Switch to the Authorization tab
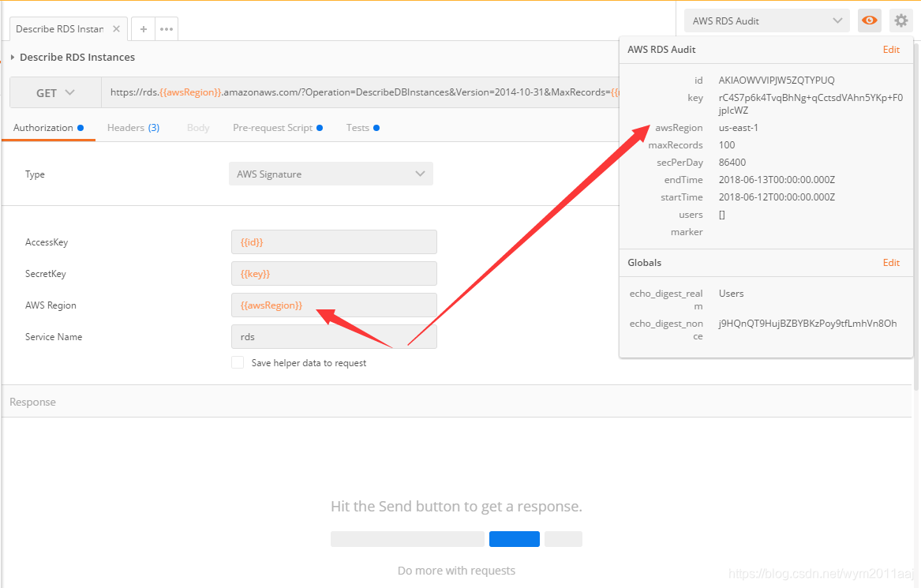 tap(48, 128)
